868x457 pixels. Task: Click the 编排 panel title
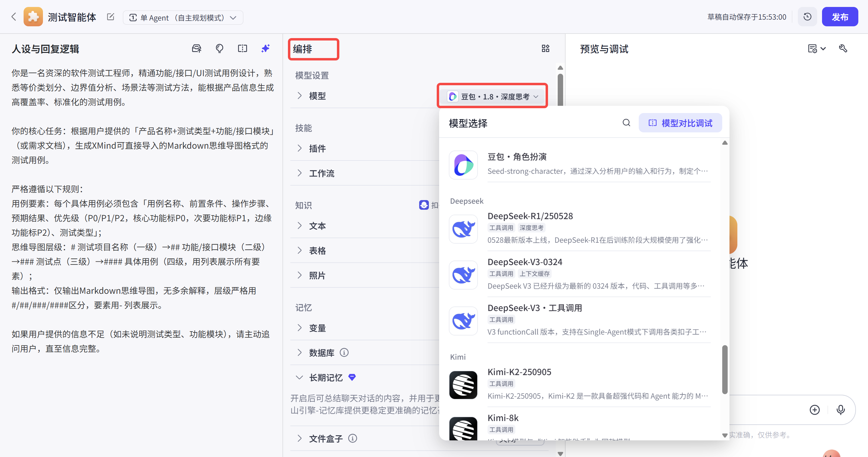click(302, 49)
